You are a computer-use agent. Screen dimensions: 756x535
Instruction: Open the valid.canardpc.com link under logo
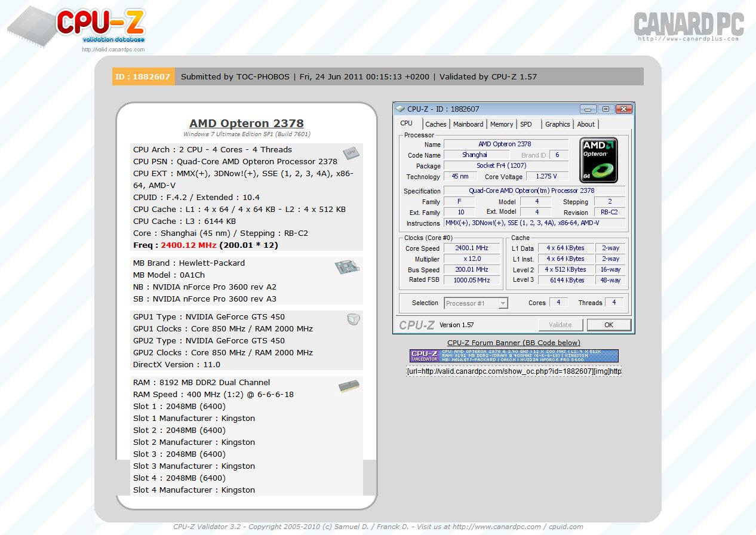(x=113, y=50)
